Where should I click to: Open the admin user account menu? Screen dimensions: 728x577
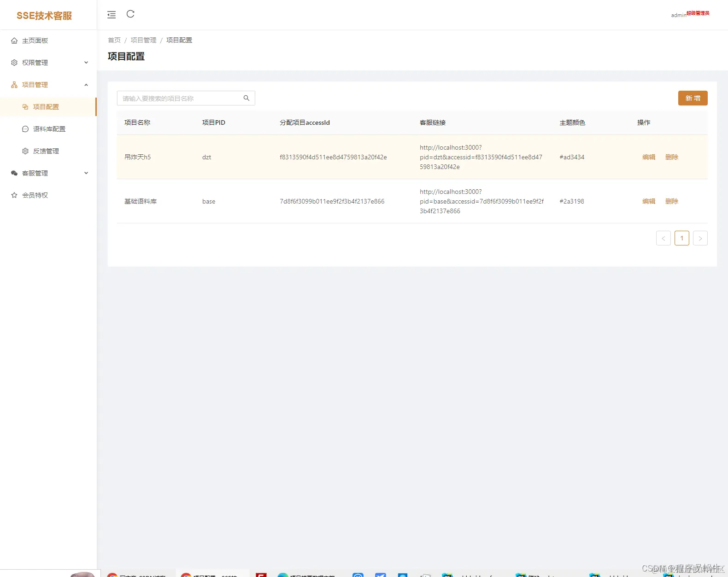click(690, 14)
